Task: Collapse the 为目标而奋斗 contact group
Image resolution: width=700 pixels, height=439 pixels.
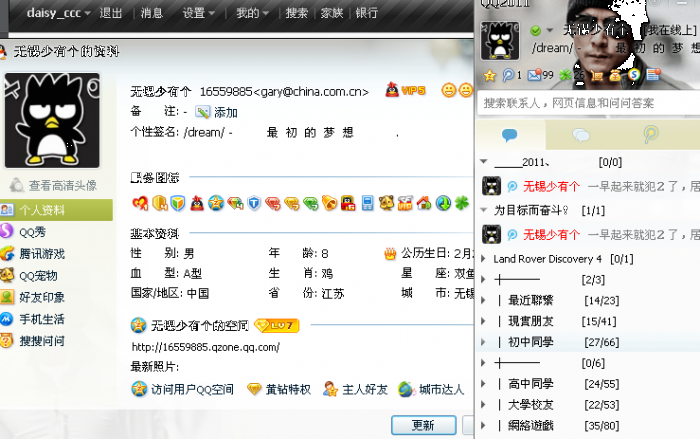Action: point(484,210)
